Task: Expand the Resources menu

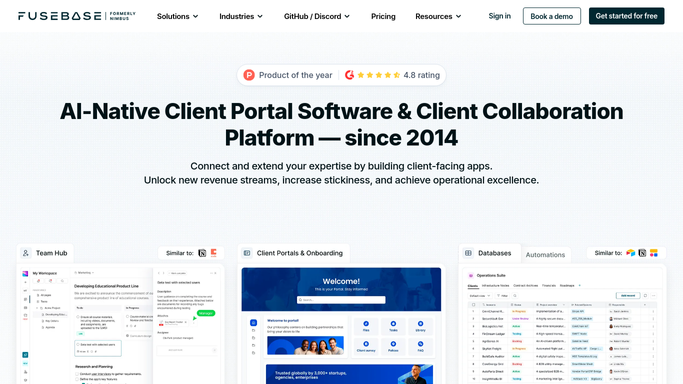Action: click(438, 16)
